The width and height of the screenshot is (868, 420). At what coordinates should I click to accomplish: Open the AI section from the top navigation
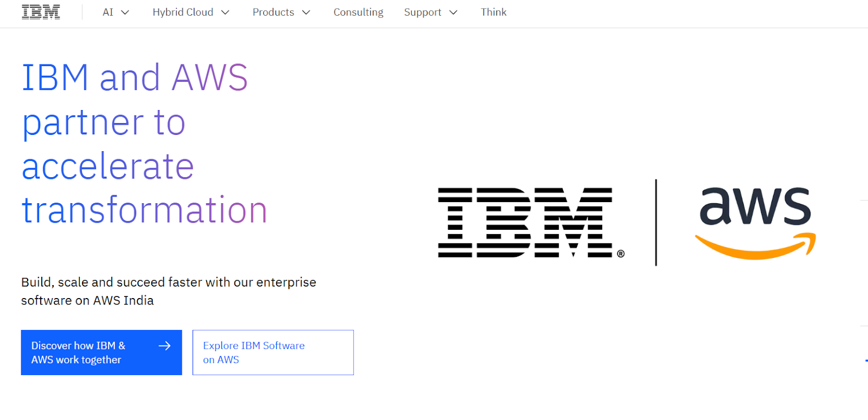click(x=108, y=12)
